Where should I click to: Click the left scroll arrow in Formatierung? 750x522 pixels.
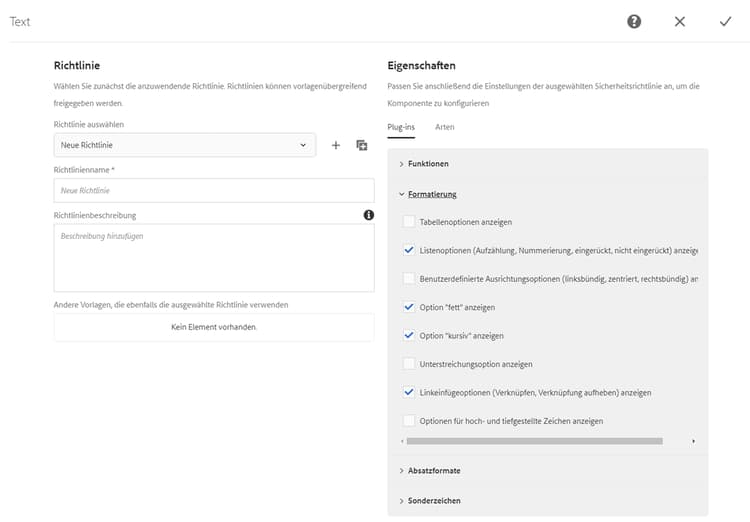pyautogui.click(x=402, y=441)
